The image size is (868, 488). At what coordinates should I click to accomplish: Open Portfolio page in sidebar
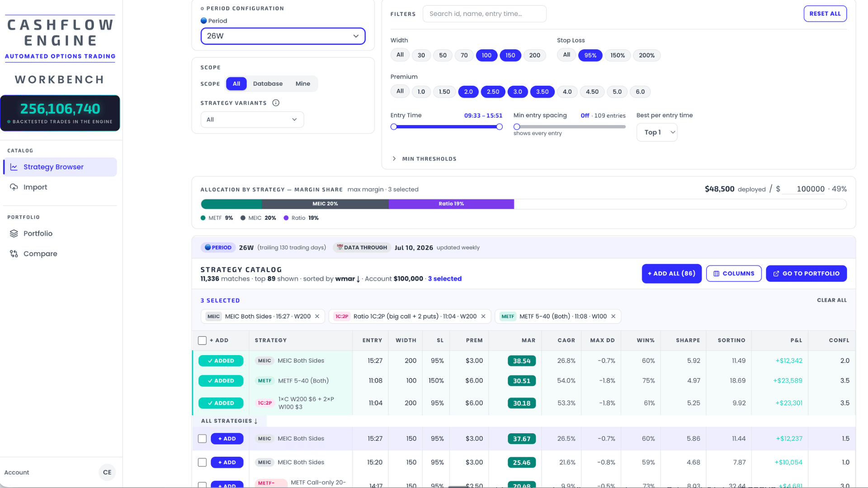(x=60, y=234)
